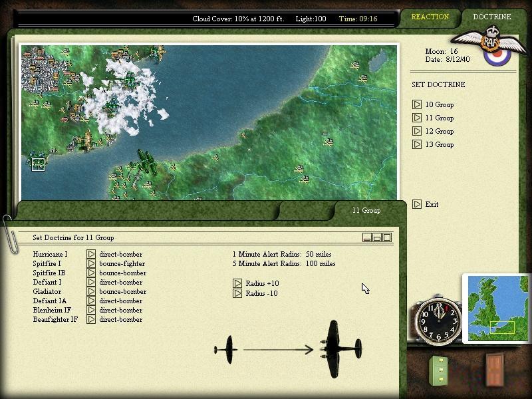The height and width of the screenshot is (399, 532).
Task: Click the 'Hurricane I' aircraft name
Action: coord(51,254)
